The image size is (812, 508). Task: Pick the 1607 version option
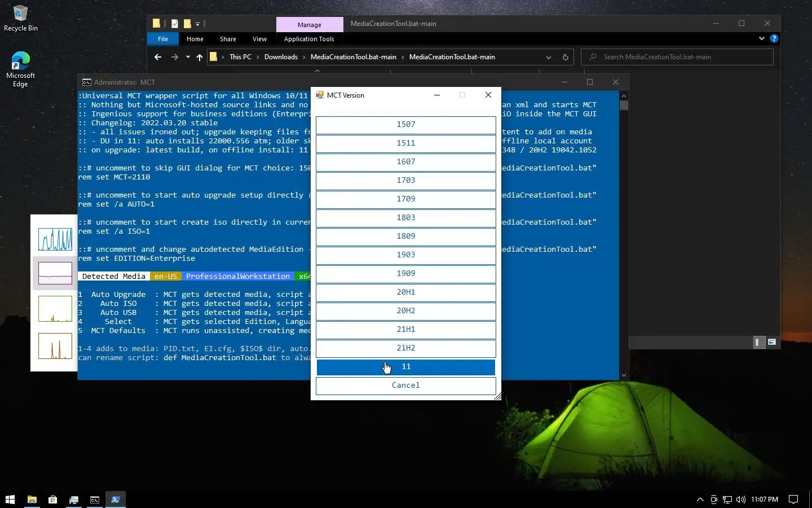coord(406,162)
